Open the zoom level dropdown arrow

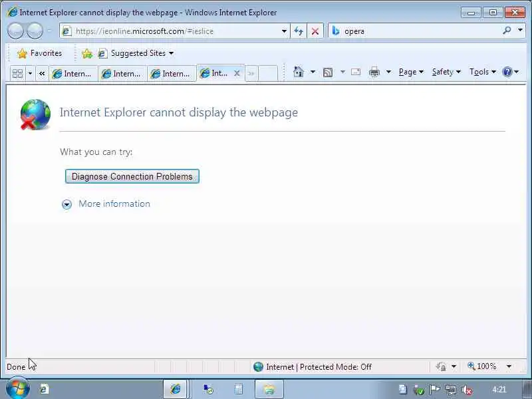click(509, 366)
